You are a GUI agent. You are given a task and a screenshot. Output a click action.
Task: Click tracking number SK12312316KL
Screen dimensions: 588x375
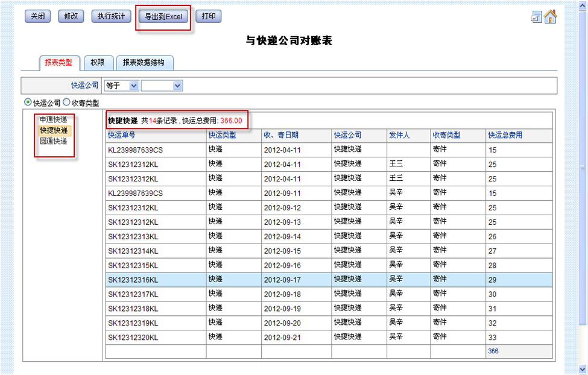(x=133, y=280)
